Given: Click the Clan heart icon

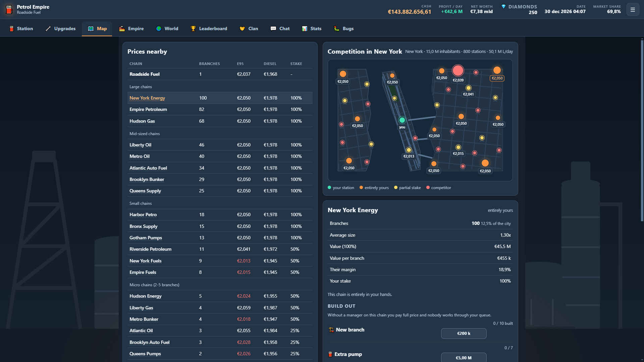Looking at the screenshot, I should coord(242,28).
